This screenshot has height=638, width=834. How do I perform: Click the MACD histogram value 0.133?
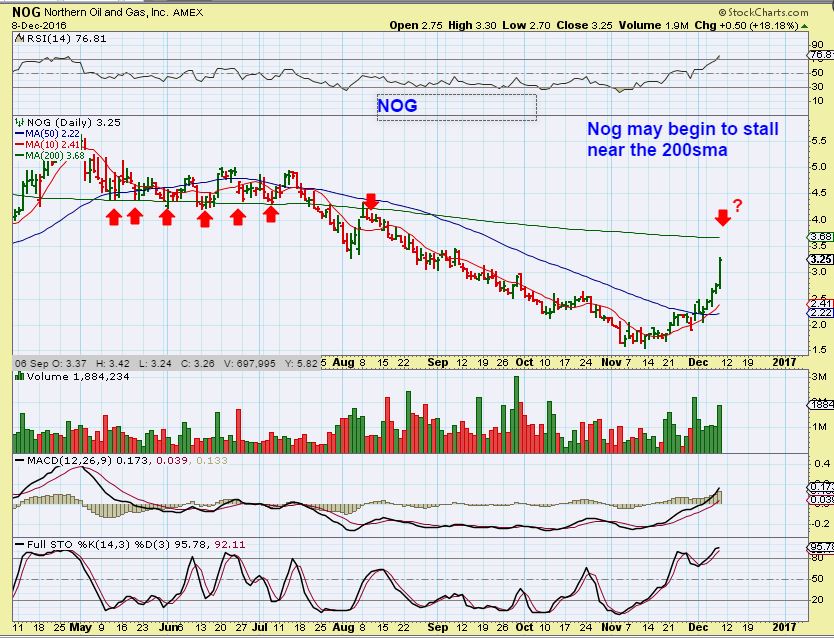tap(212, 460)
